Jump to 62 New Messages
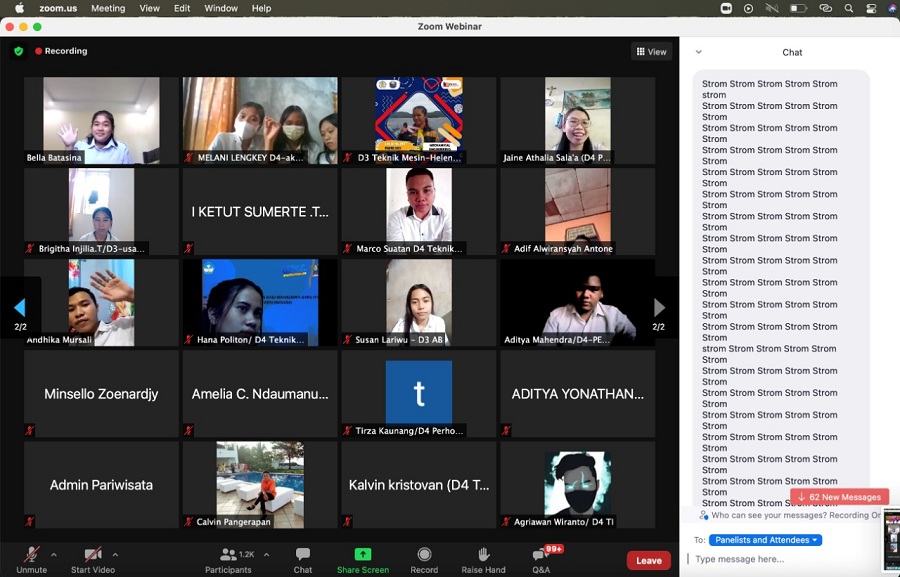The width and height of the screenshot is (900, 577). click(x=839, y=497)
